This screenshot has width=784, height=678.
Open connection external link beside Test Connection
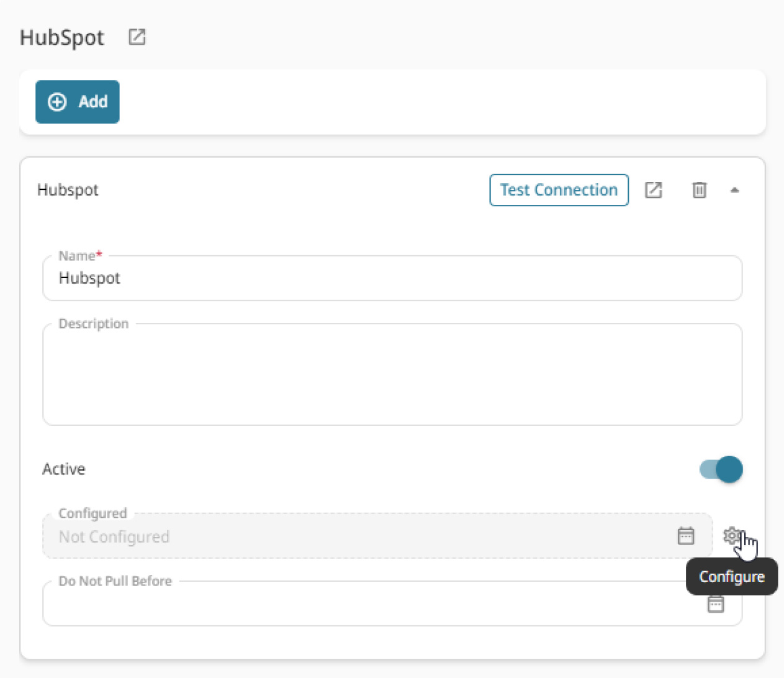click(x=653, y=190)
